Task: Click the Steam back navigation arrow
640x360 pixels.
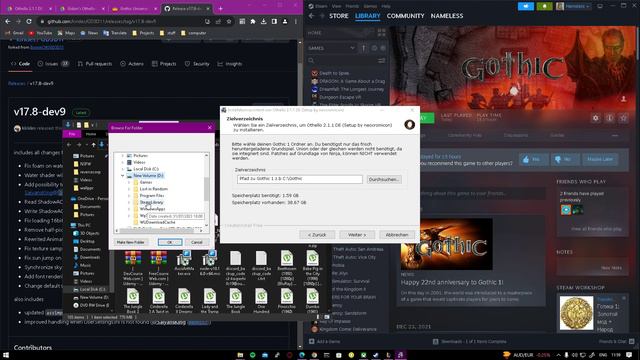Action: [311, 16]
